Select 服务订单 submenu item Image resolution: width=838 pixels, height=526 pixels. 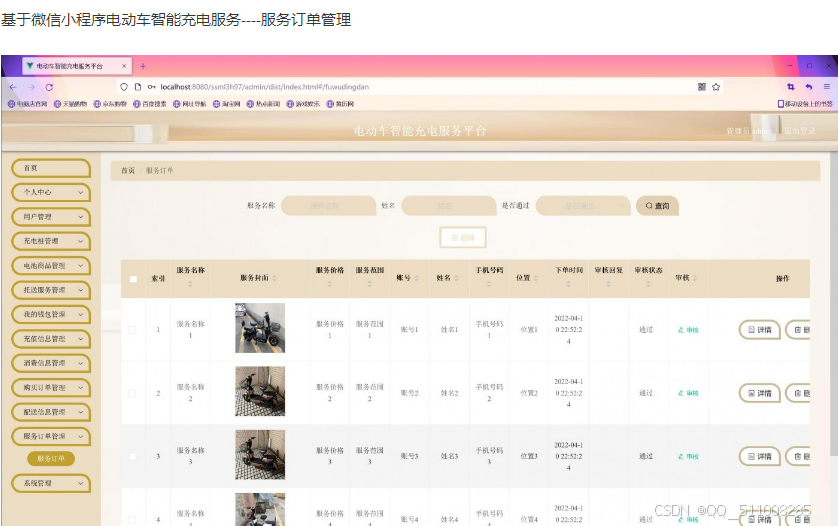51,459
